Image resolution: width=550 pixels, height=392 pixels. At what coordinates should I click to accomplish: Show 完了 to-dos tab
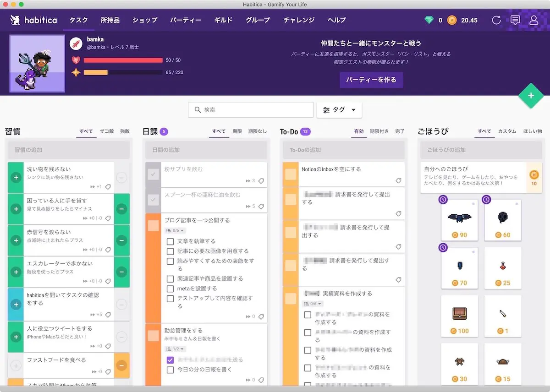(x=400, y=131)
